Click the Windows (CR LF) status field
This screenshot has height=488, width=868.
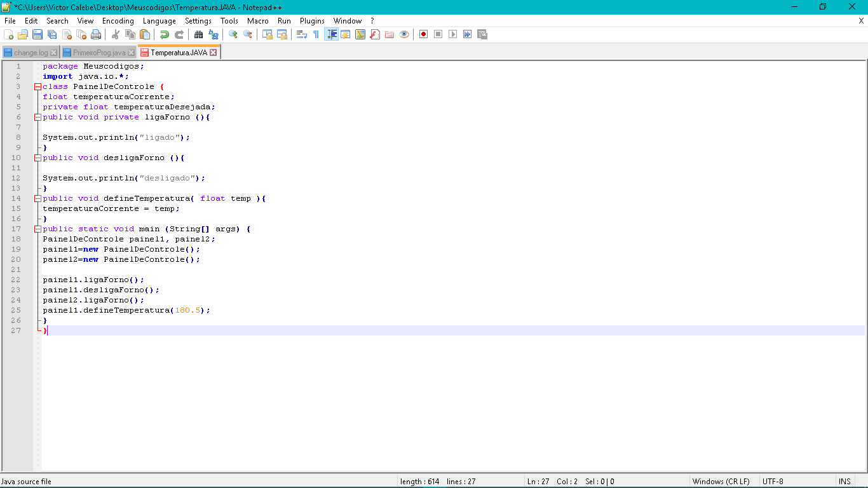[x=721, y=482]
